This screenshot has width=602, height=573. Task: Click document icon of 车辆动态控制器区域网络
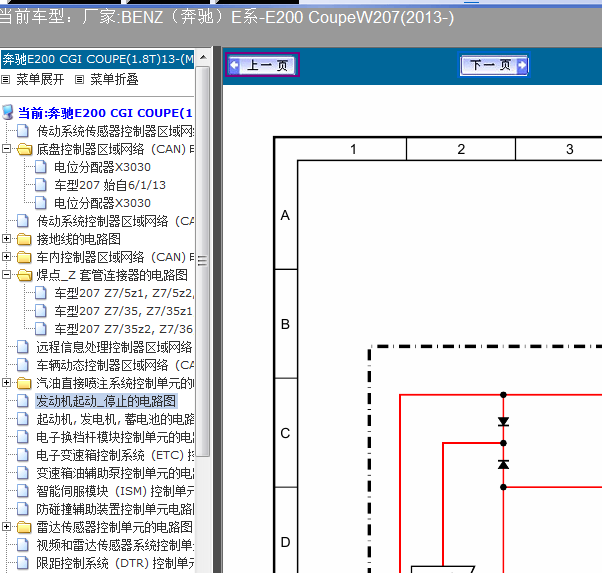point(23,365)
